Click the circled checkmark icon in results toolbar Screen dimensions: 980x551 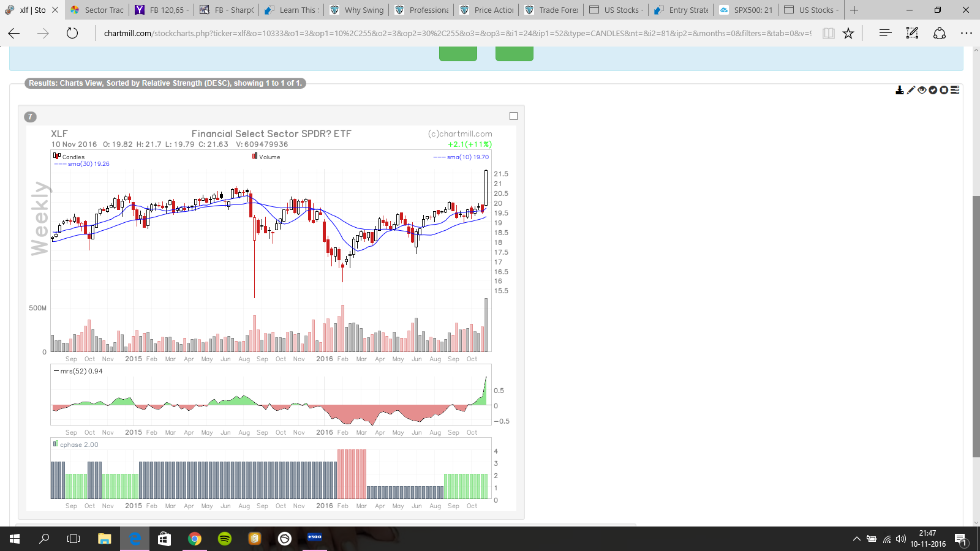tap(933, 90)
